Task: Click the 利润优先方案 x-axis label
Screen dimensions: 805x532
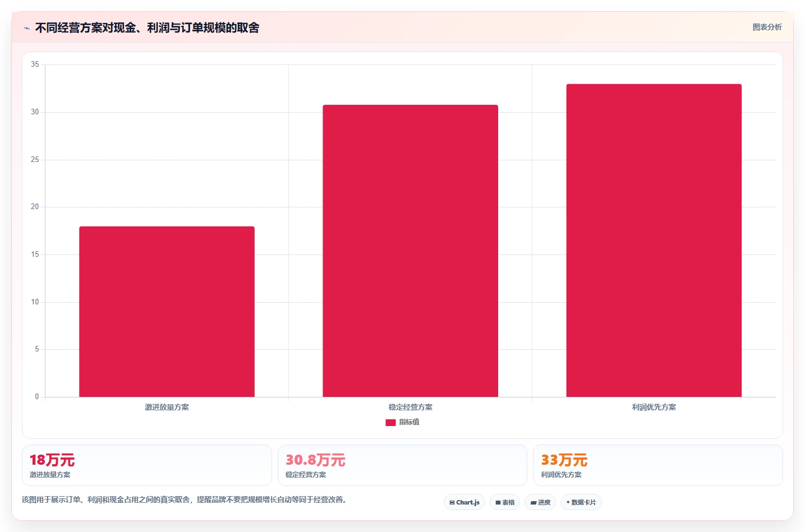Action: (x=654, y=407)
